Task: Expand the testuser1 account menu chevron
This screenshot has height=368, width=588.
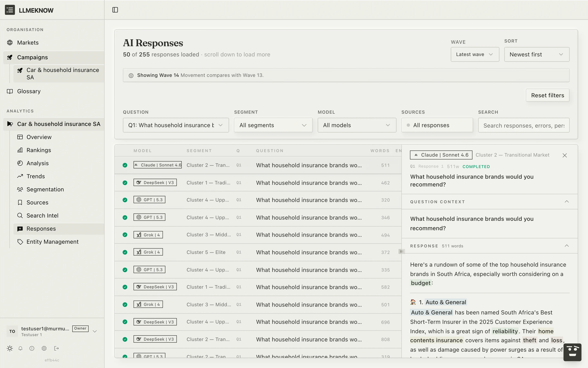Action: (x=95, y=331)
